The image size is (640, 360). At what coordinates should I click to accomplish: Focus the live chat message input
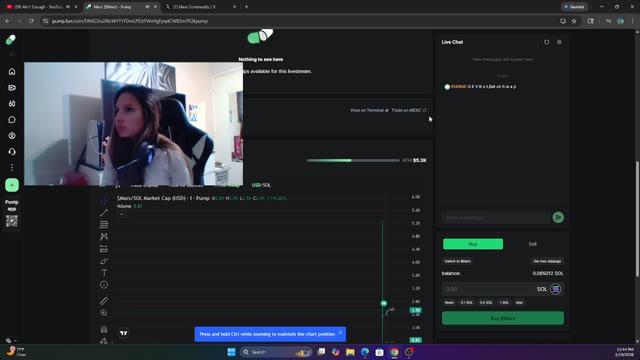pyautogui.click(x=496, y=218)
